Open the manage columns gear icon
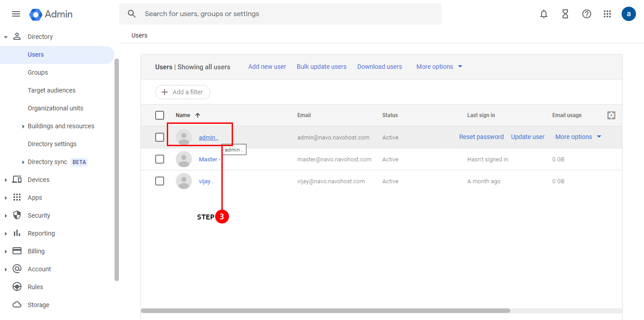This screenshot has height=320, width=644. coord(611,115)
